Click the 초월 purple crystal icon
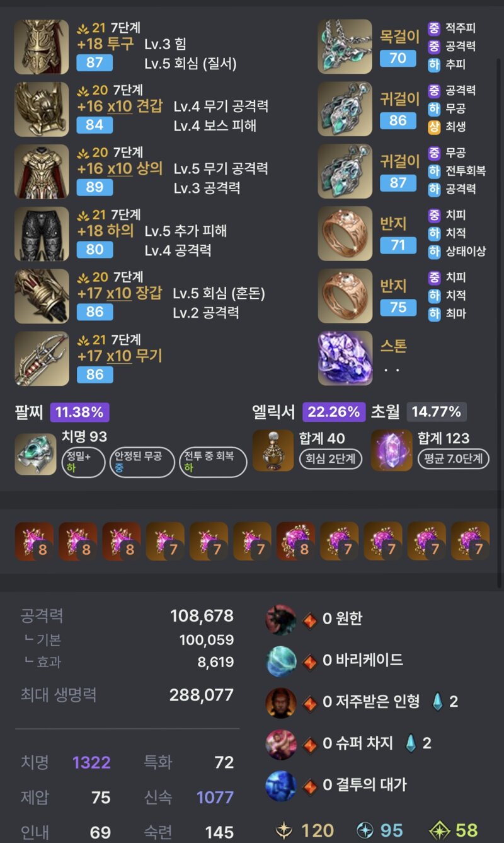 click(x=391, y=451)
